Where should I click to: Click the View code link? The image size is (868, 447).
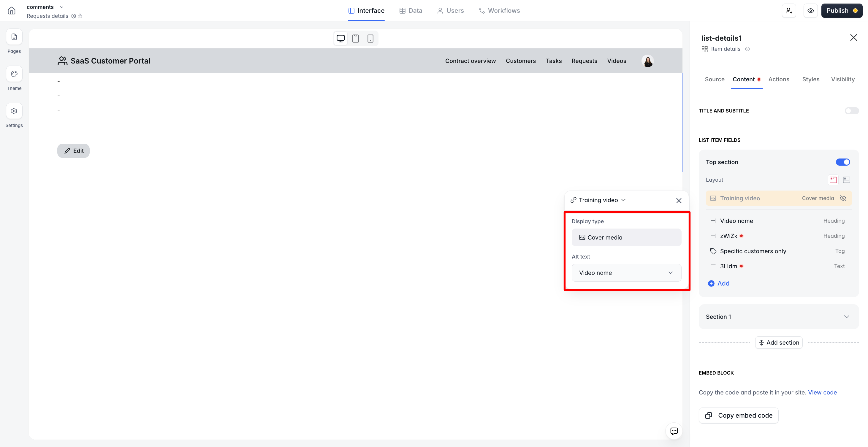(x=822, y=392)
